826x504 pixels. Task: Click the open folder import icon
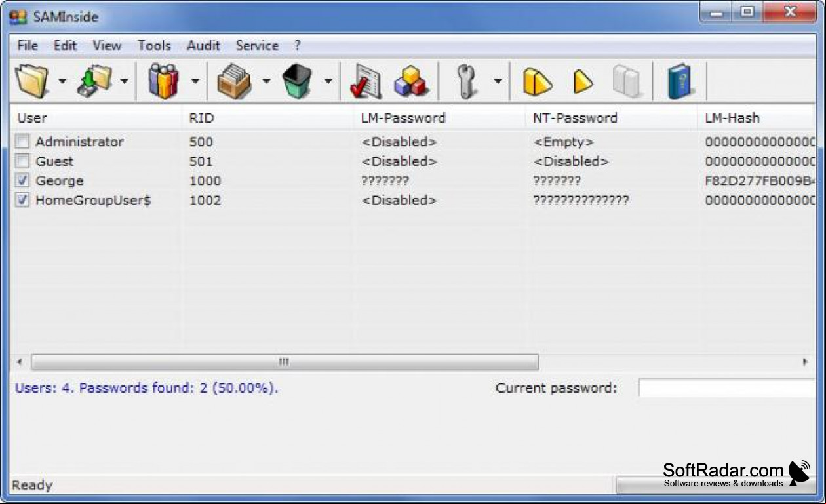tap(32, 81)
